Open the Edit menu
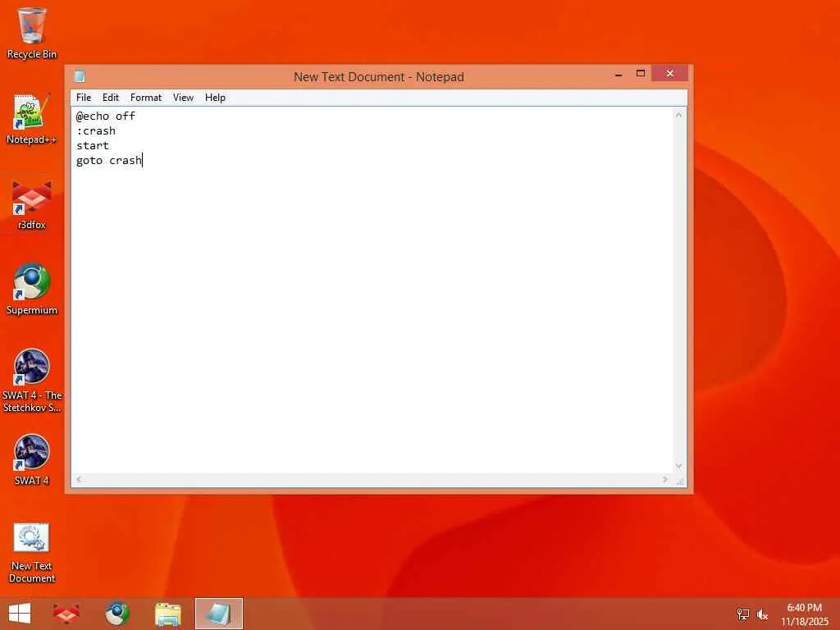This screenshot has height=630, width=840. point(111,98)
